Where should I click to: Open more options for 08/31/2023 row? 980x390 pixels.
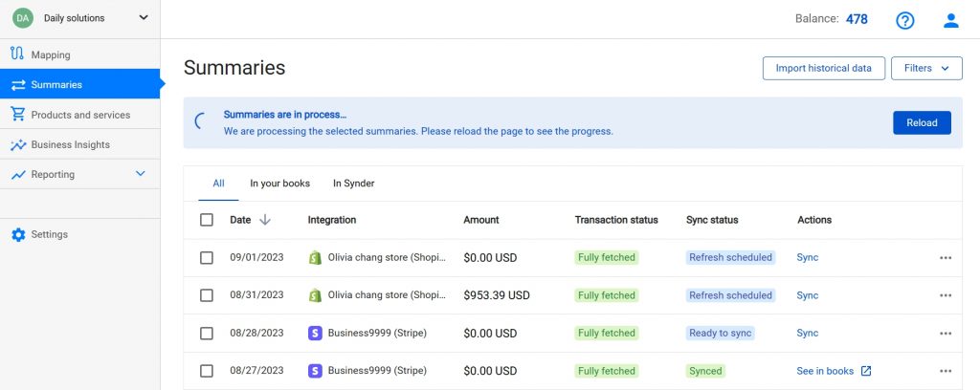pos(946,295)
